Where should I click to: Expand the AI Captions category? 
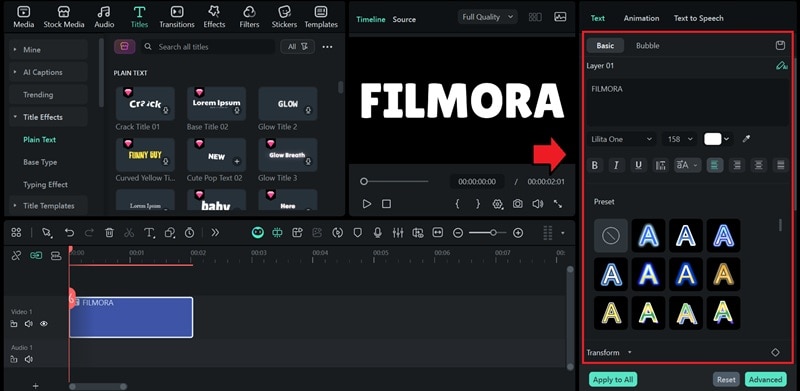[x=48, y=72]
